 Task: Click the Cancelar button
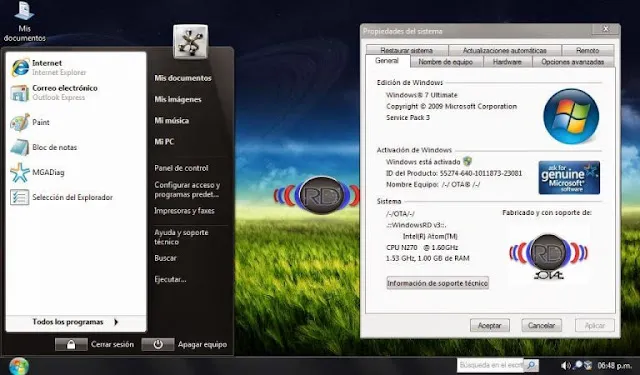(x=542, y=325)
